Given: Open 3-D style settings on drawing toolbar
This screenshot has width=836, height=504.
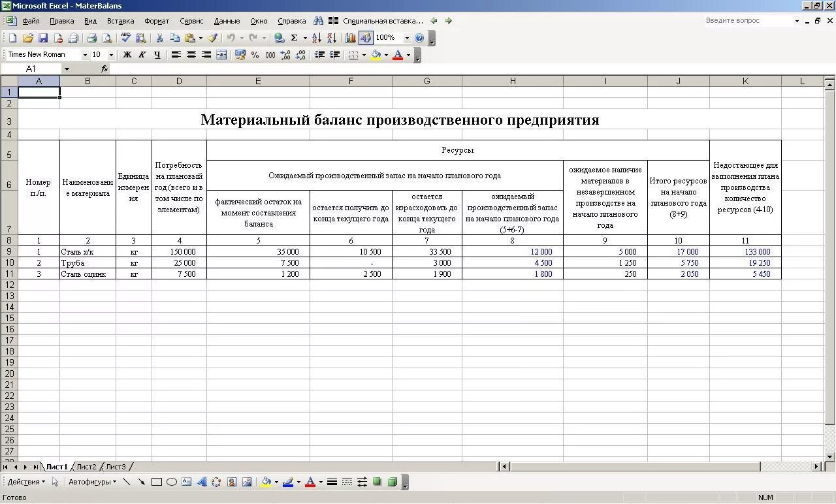Looking at the screenshot, I should (393, 482).
